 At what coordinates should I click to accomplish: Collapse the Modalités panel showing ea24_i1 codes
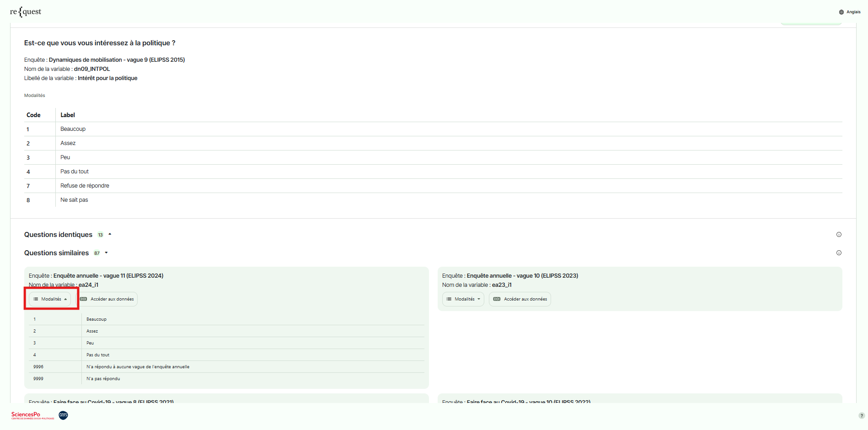pyautogui.click(x=50, y=299)
